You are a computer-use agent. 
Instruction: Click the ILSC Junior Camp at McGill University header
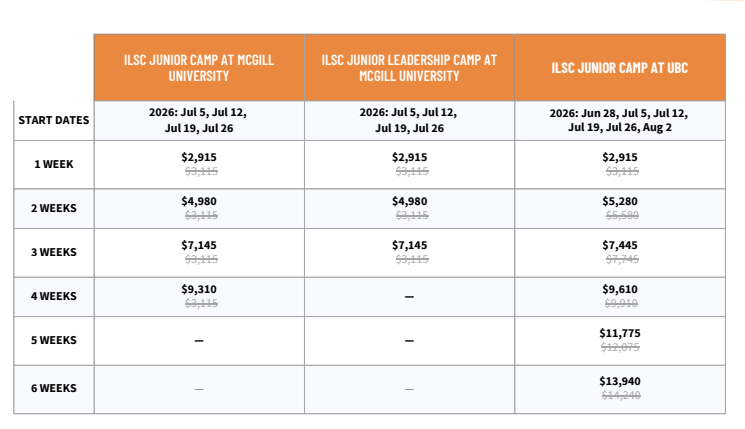tap(198, 67)
